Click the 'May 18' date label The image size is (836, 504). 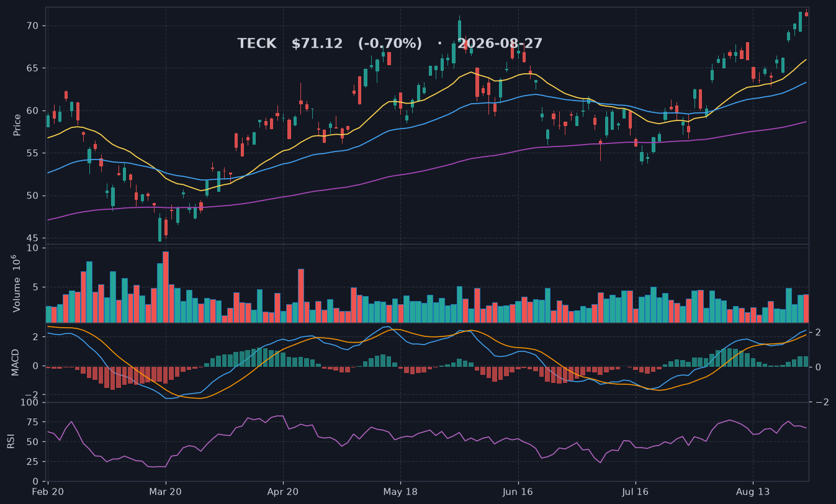coord(400,492)
